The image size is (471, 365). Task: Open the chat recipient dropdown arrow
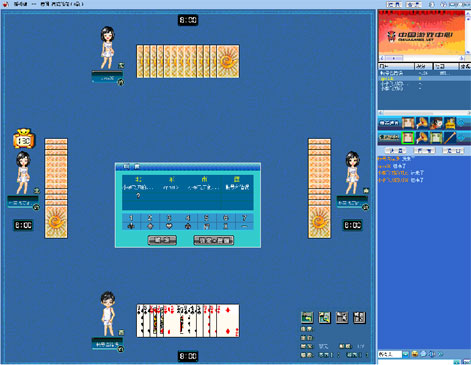point(406,354)
